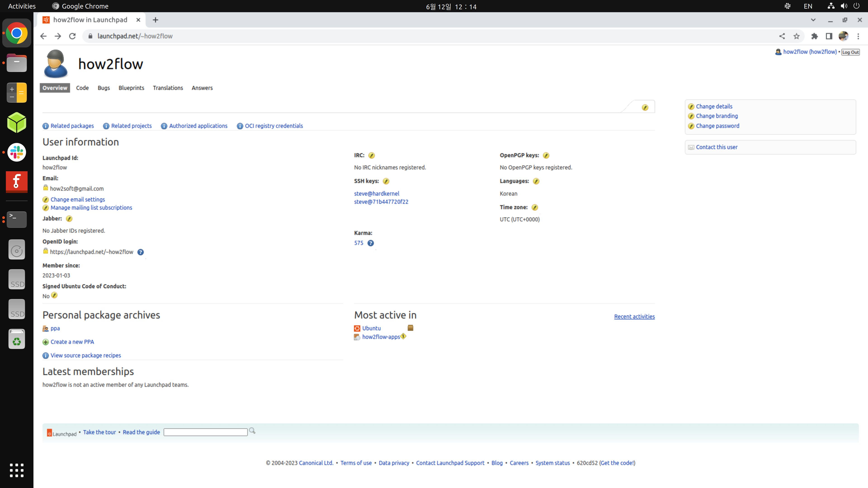Open Chrome three-dot menu
Screen dimensions: 868x488
tap(858, 36)
